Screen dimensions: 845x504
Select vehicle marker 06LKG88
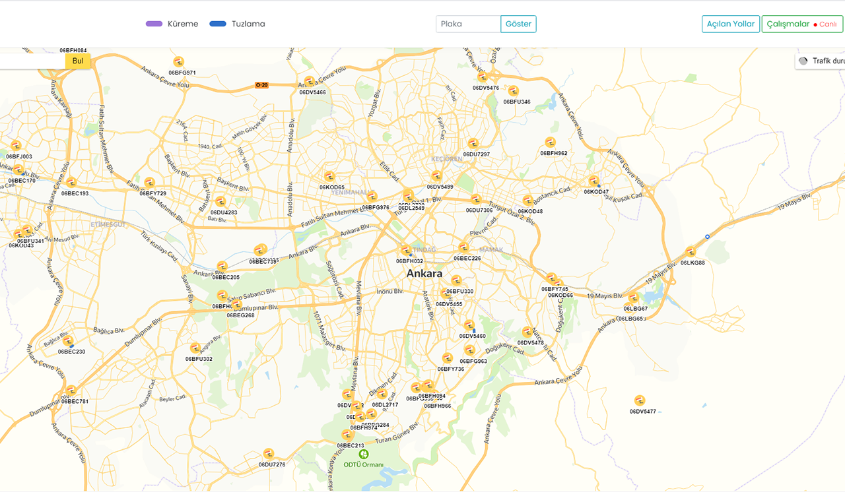click(691, 252)
